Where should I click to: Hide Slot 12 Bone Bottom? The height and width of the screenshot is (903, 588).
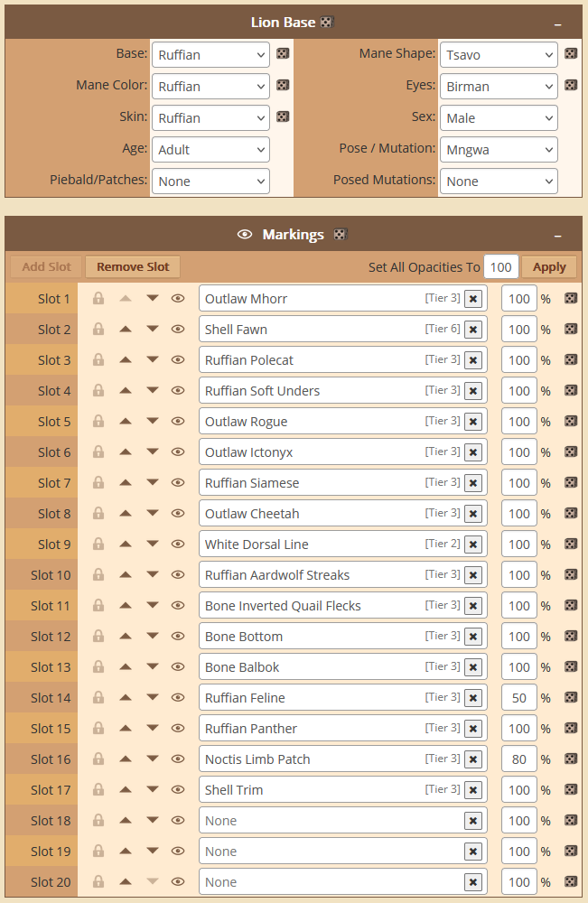tap(178, 637)
